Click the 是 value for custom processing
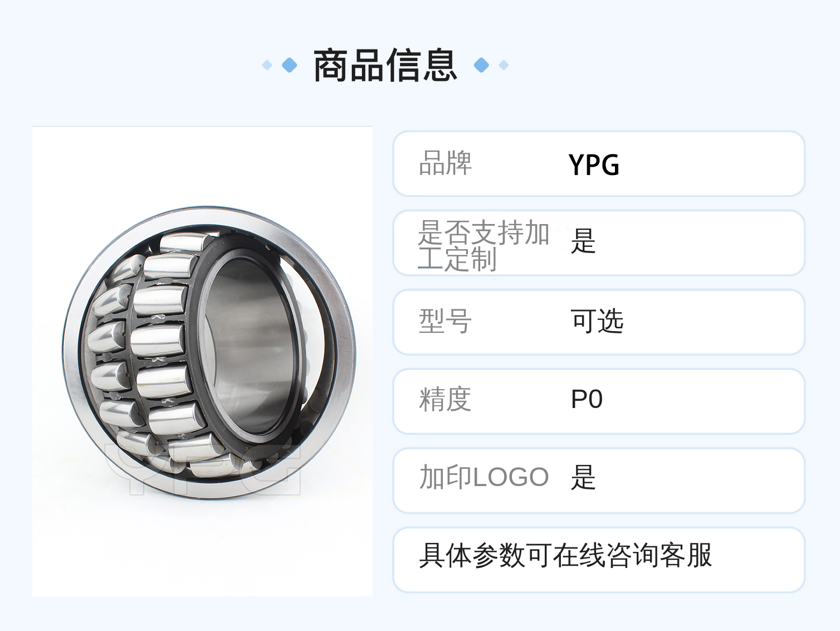Screen dimensions: 840x631 583,241
